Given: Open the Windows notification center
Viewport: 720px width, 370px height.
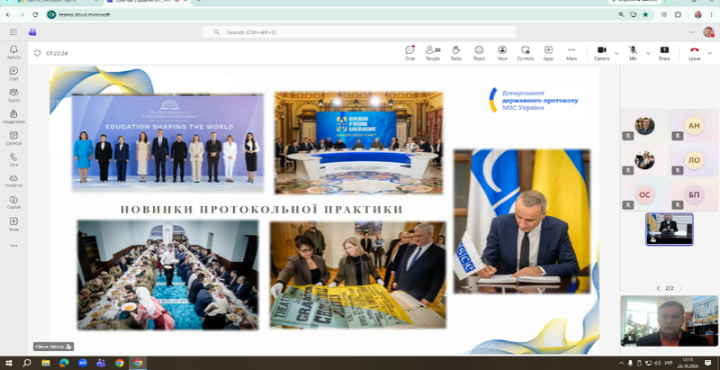Looking at the screenshot, I should pos(708,363).
